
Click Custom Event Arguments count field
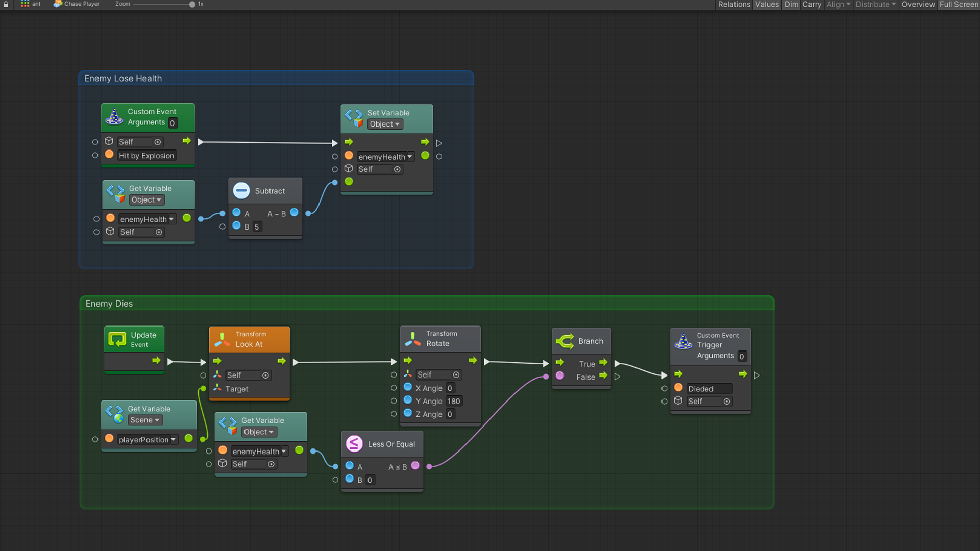coord(173,123)
